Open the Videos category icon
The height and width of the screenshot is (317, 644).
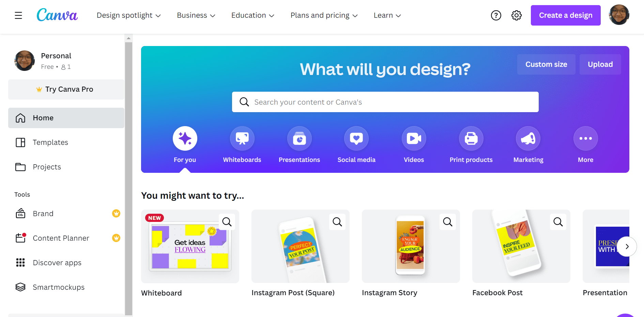[x=414, y=138]
